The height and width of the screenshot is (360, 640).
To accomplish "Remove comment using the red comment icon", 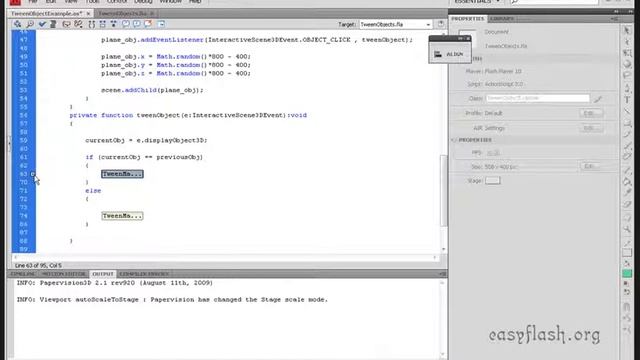I will pyautogui.click(x=148, y=24).
